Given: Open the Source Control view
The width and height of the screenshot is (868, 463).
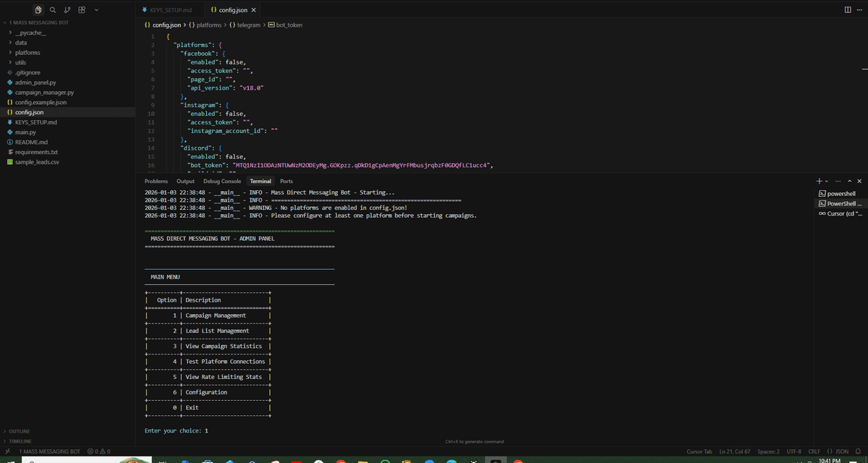Looking at the screenshot, I should [67, 10].
